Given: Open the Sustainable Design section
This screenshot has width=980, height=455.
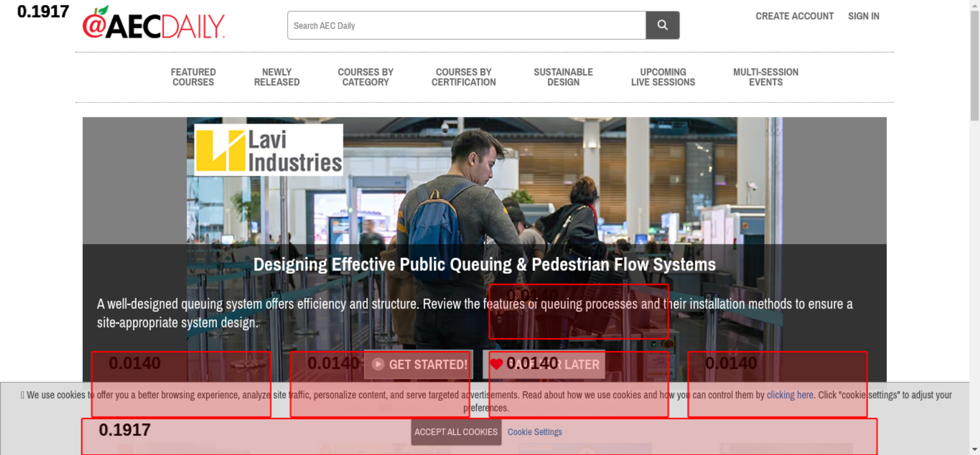Looking at the screenshot, I should point(563,77).
